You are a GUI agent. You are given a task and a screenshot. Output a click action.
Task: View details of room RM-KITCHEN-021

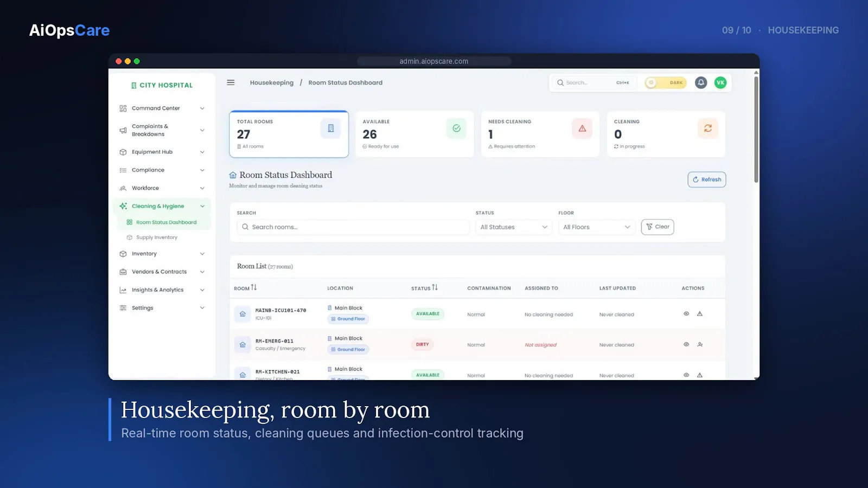click(x=686, y=375)
